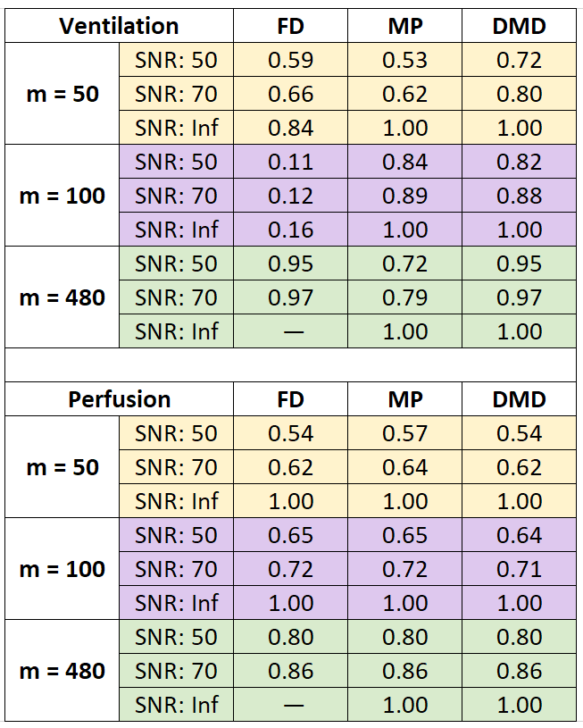
Task: Select the FD column header under Ventilation
Action: [291, 26]
